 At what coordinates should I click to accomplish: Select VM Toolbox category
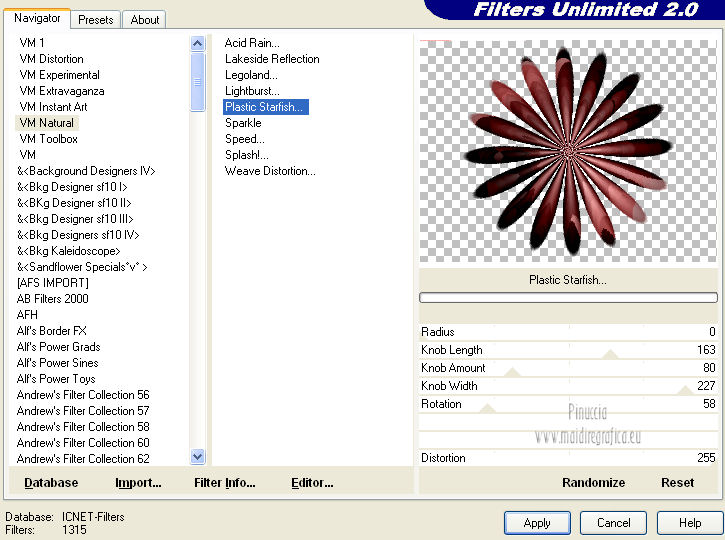(48, 139)
